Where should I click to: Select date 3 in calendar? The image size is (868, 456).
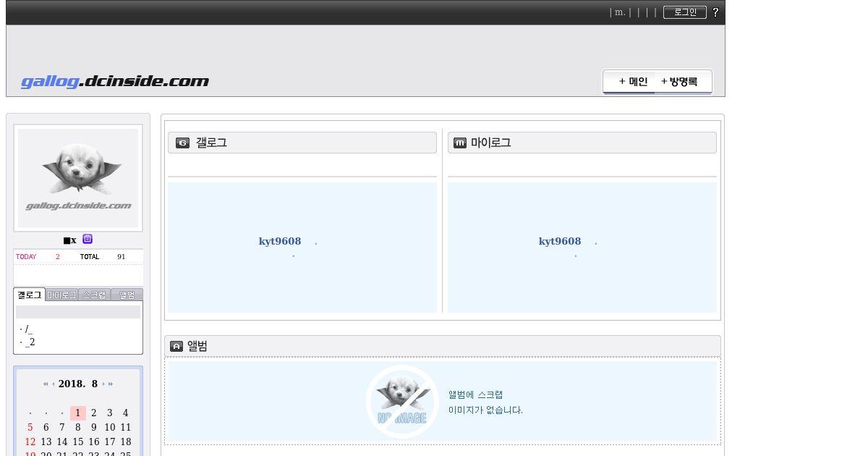tap(110, 413)
